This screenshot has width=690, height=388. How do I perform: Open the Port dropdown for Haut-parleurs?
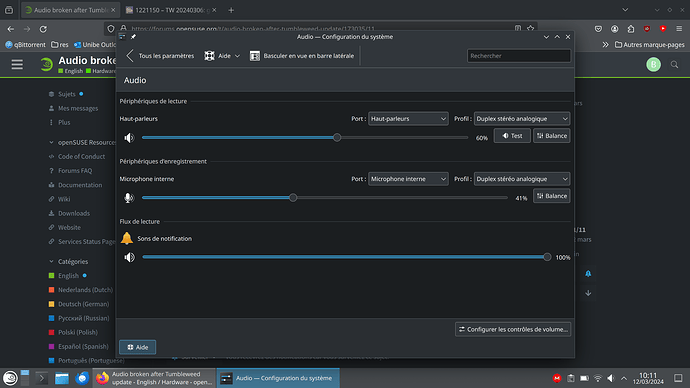coord(408,119)
